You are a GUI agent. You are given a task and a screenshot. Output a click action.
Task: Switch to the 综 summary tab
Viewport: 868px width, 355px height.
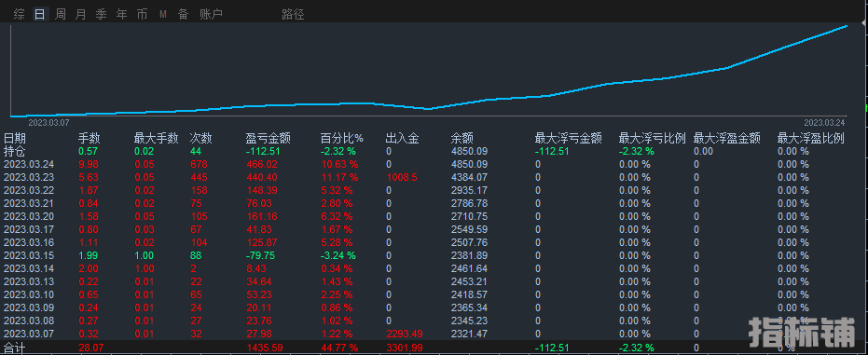click(19, 14)
